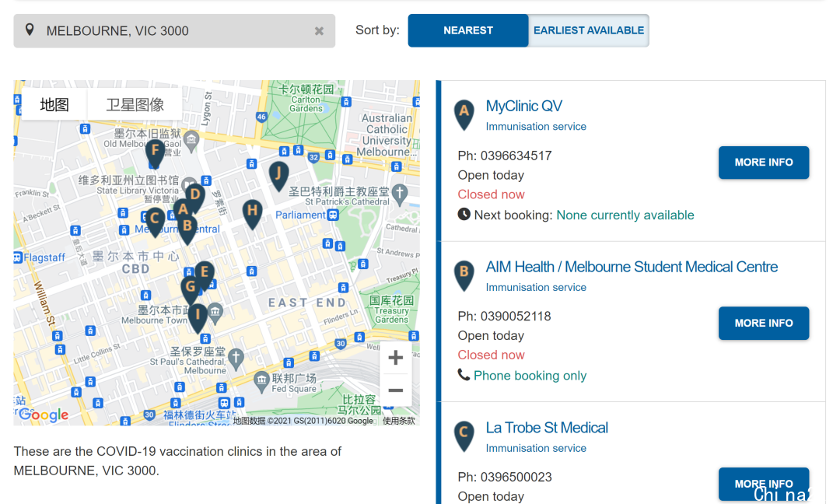840x504 pixels.
Task: Click the location input showing MELBOURNE, VIC 3000
Action: (174, 31)
